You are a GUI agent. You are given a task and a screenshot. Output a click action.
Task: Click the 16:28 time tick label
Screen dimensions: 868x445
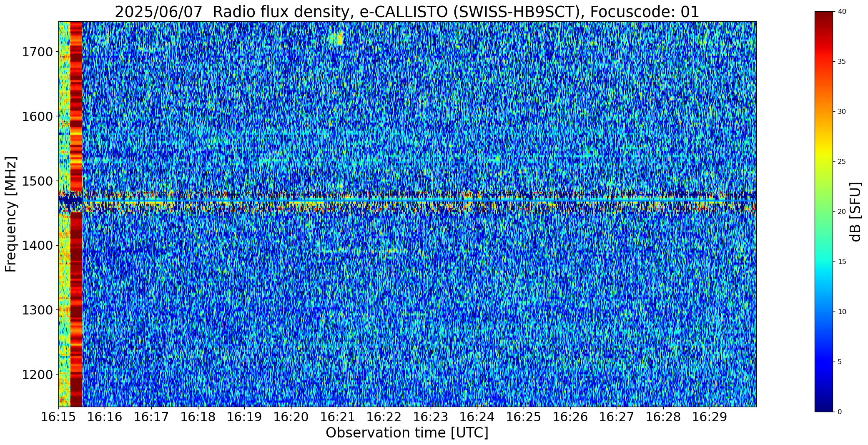[x=663, y=417]
